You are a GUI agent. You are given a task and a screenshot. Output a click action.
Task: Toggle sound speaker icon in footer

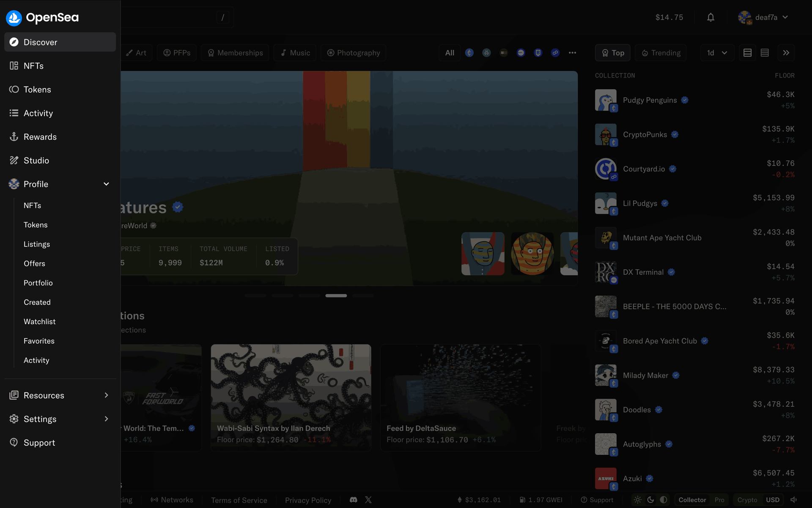(x=794, y=500)
